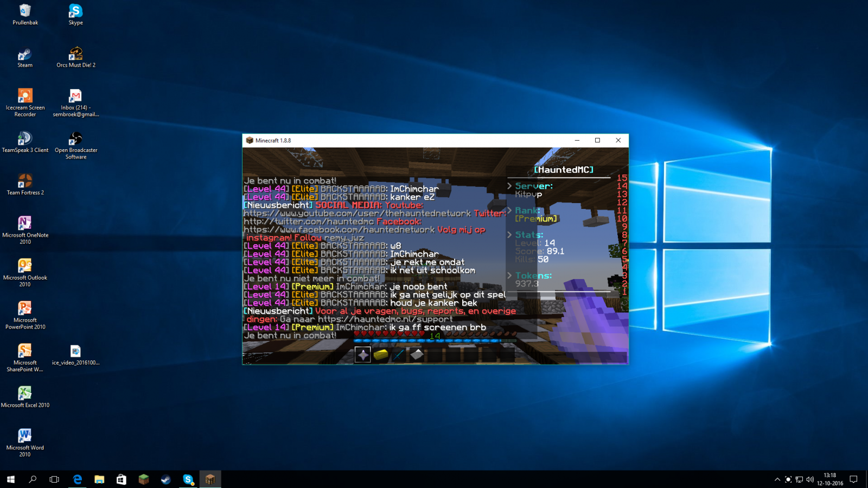Switch to Skype in the taskbar

(188, 479)
